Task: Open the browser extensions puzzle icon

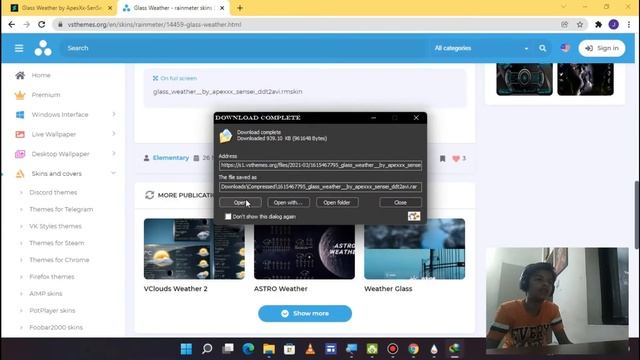Action: [x=598, y=24]
